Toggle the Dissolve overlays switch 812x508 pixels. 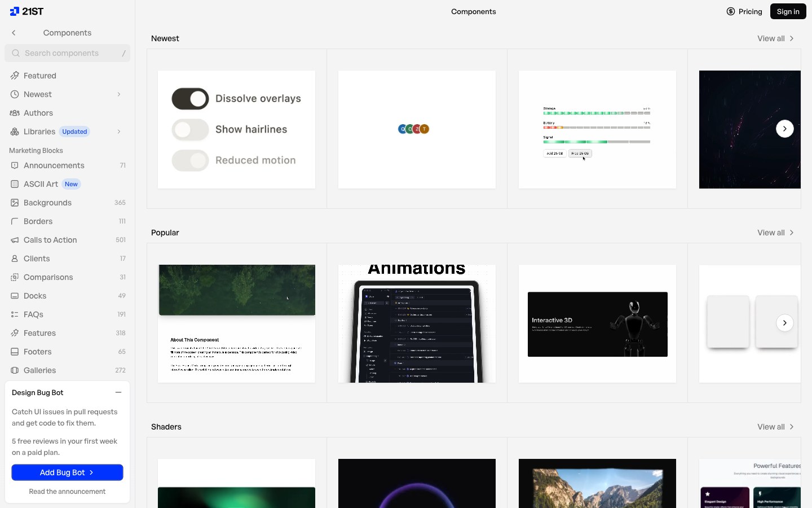[191, 99]
